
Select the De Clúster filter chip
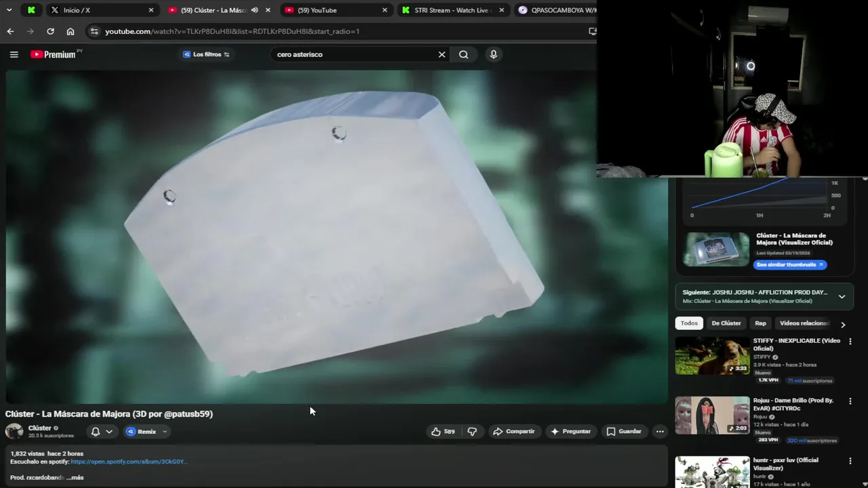click(726, 323)
